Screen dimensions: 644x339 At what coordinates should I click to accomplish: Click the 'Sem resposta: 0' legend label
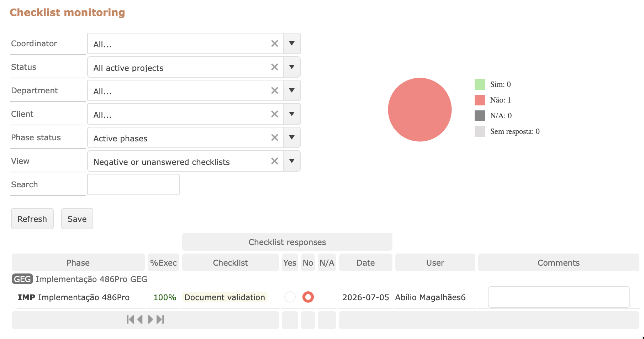pos(515,131)
